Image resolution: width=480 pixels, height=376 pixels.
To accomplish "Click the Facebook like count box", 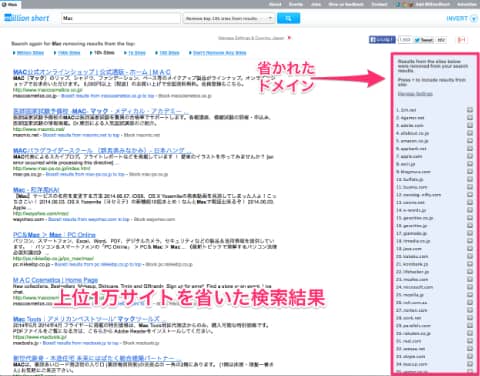I will [405, 40].
